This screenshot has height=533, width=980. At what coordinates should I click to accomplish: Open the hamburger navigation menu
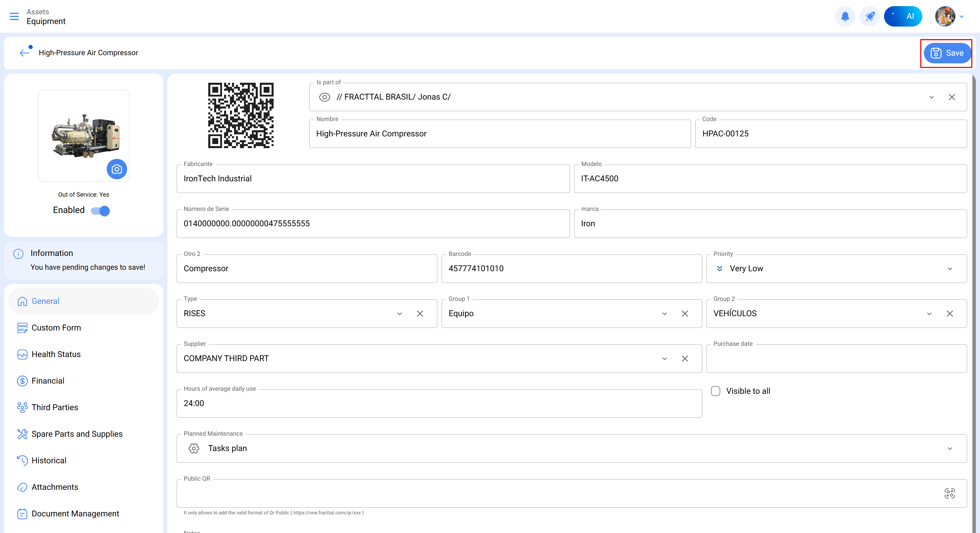tap(14, 16)
